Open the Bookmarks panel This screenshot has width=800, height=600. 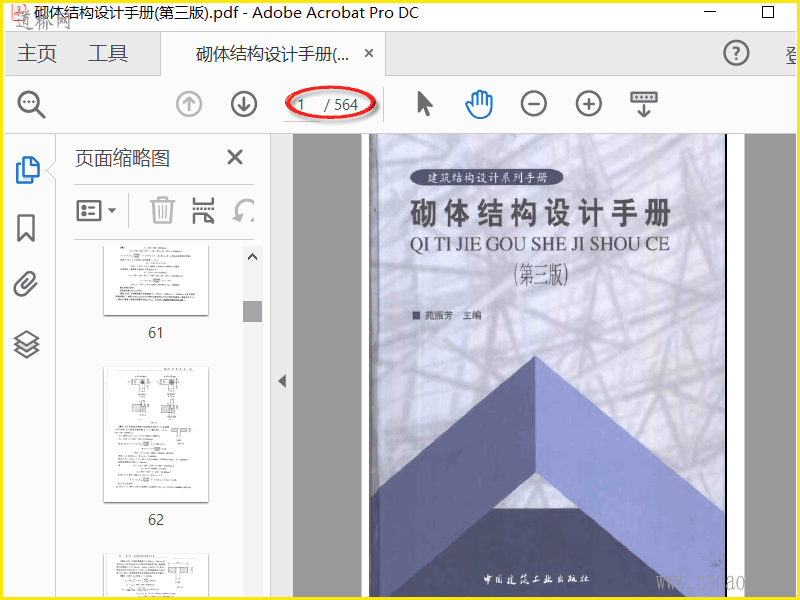coord(26,228)
